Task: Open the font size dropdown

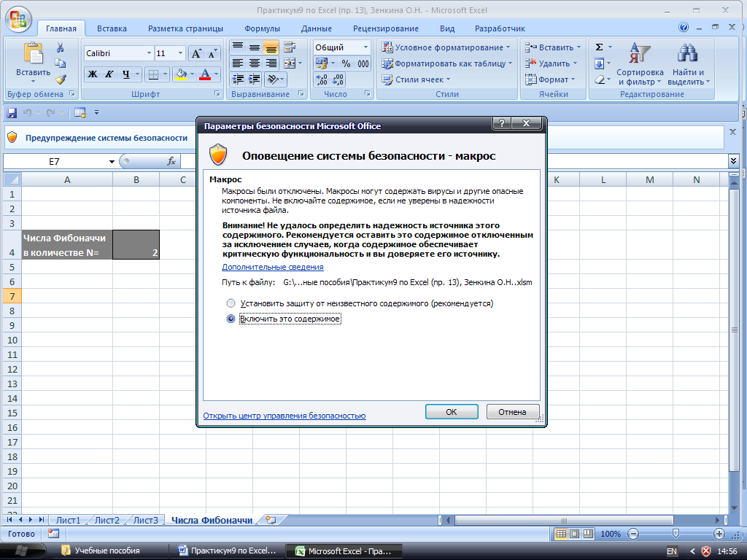Action: 180,53
